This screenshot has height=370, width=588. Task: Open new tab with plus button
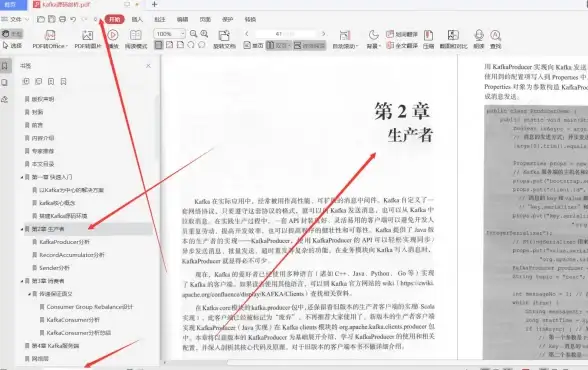click(154, 4)
